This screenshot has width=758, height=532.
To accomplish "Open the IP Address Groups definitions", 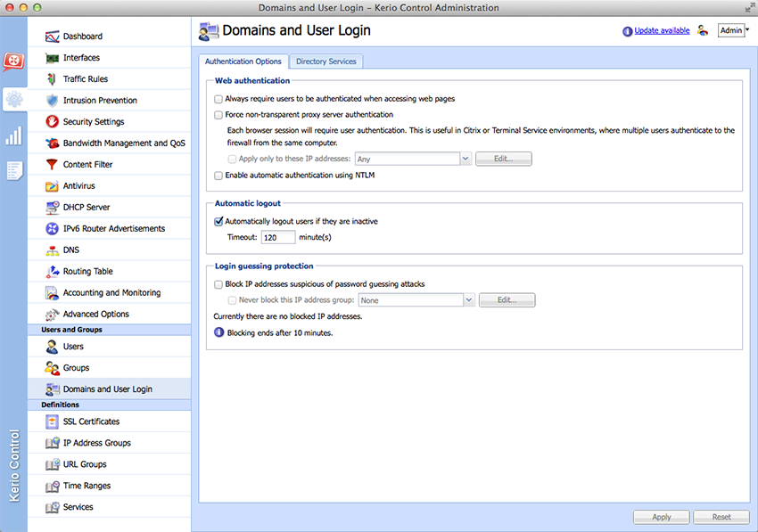I will 110,443.
